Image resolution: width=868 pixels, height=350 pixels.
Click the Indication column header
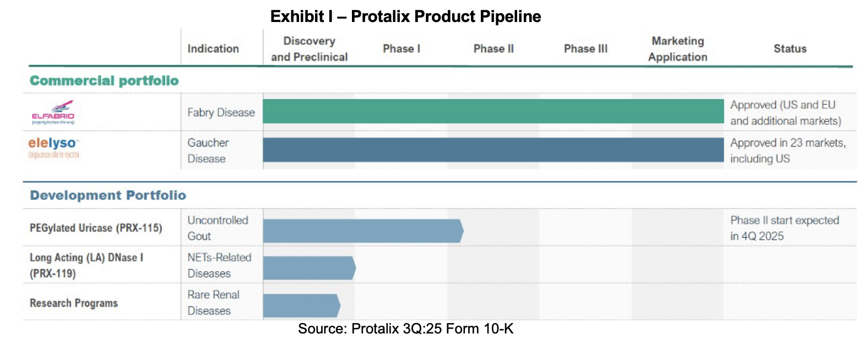pos(213,48)
